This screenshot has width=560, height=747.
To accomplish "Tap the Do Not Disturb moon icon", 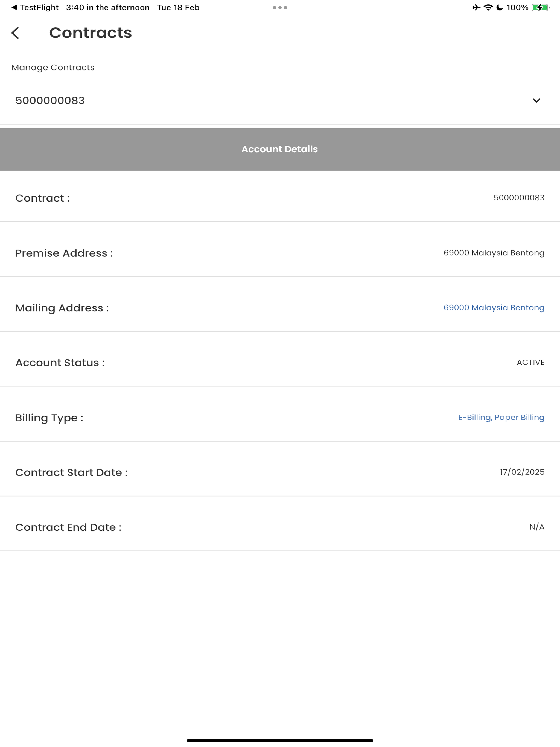I will (x=499, y=7).
